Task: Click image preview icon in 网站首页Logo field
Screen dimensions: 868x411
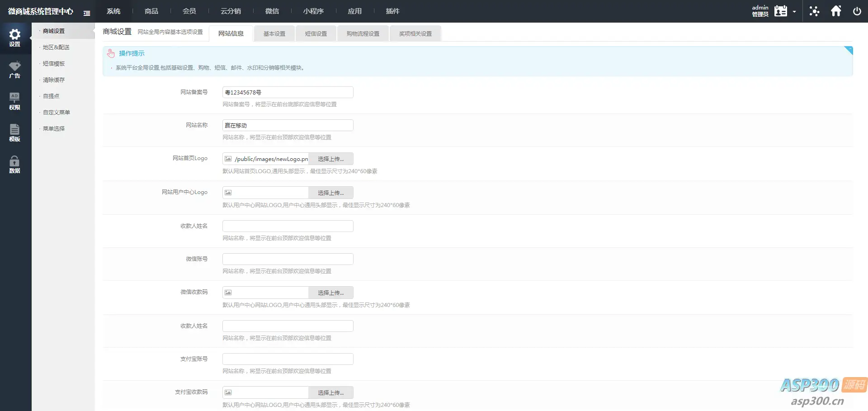Action: 228,159
